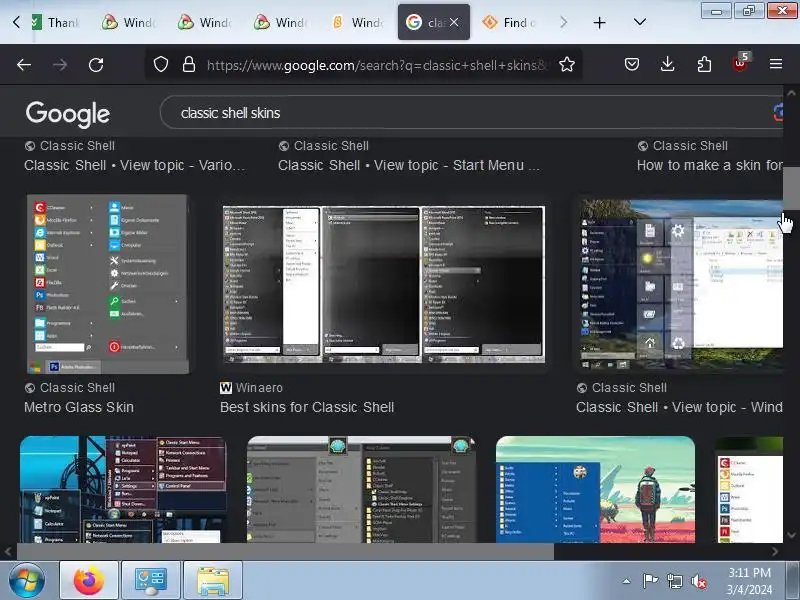Screen dimensions: 800x600
Task: Open 'Classic Shell • View topic - Start Menu' result
Action: (409, 165)
